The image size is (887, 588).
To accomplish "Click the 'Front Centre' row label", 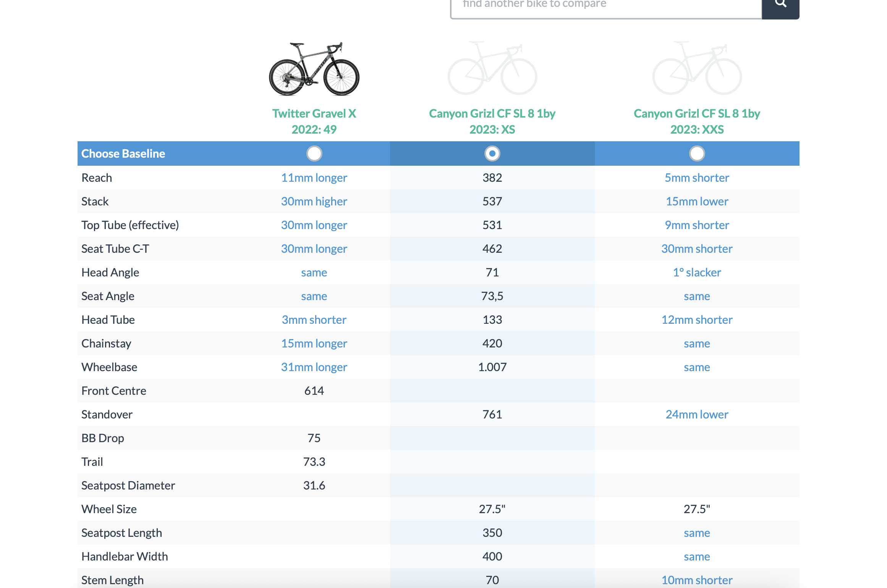I will 113,391.
